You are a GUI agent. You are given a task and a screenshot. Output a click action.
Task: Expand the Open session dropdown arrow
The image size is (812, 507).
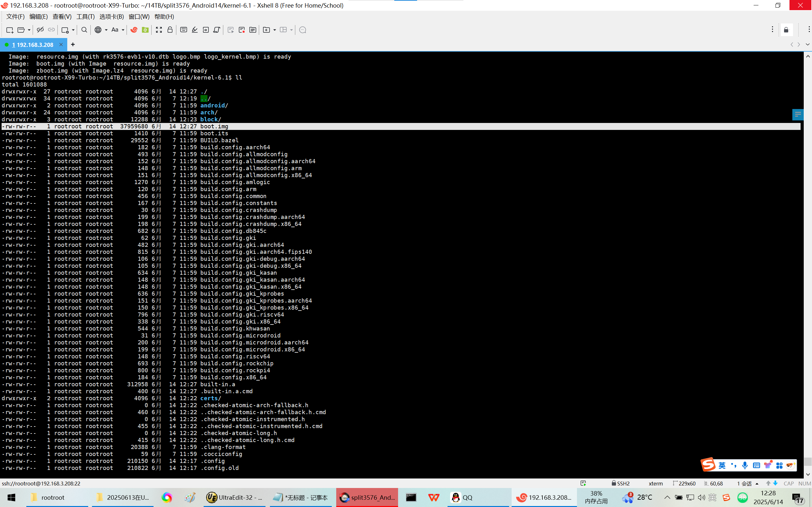[29, 30]
